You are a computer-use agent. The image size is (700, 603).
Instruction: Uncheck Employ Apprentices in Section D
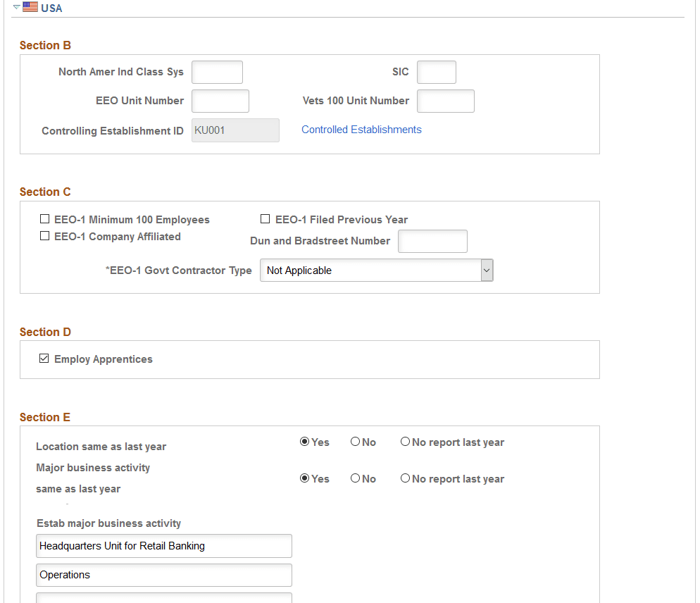(44, 358)
